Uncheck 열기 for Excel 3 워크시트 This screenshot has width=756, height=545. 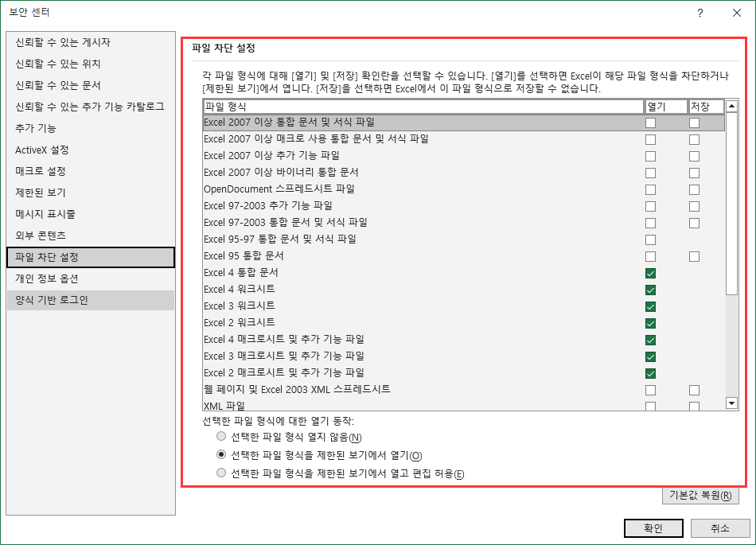point(651,306)
